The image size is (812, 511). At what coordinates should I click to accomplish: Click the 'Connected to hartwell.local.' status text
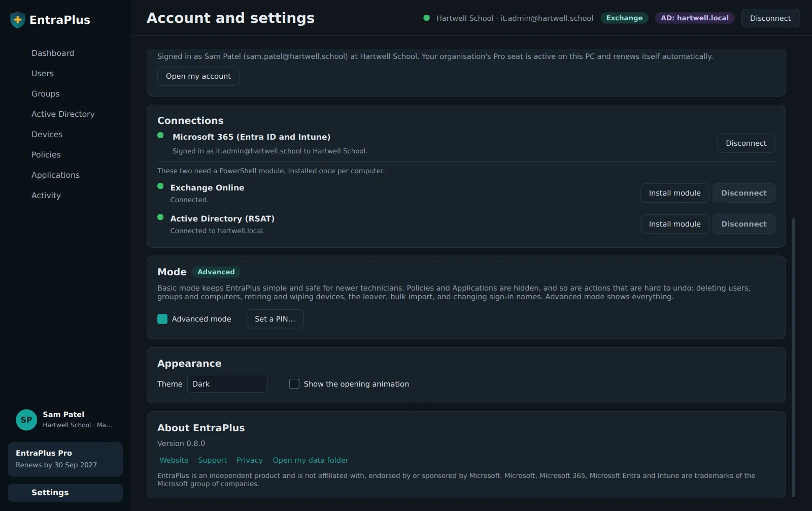pyautogui.click(x=218, y=231)
